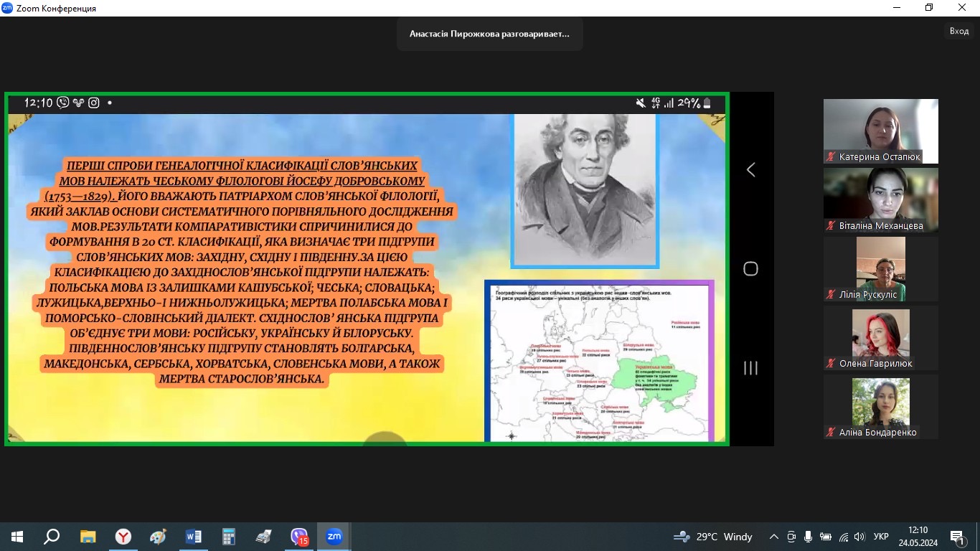Click the phone mute icon in status bar
The image size is (980, 551).
(x=641, y=103)
